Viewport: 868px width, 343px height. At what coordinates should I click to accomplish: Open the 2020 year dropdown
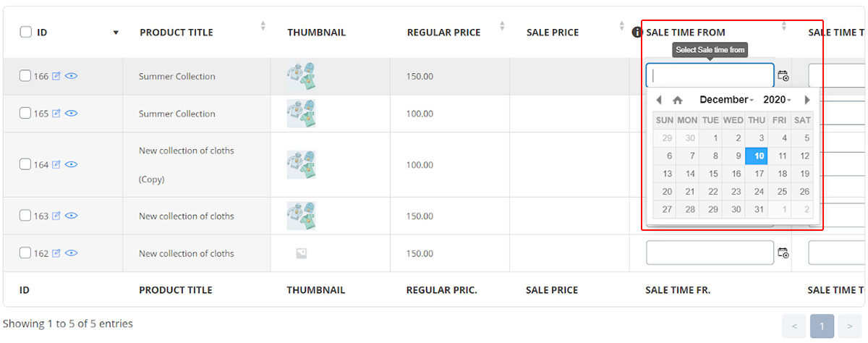(777, 100)
